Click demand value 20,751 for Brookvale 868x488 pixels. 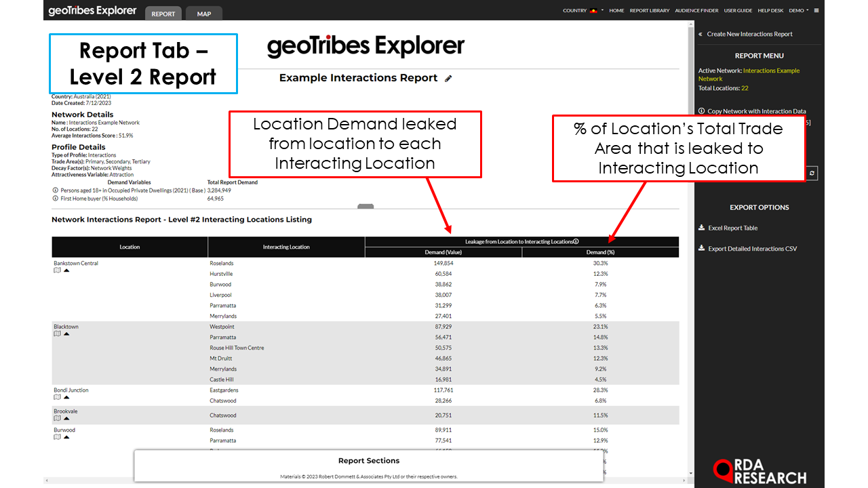(x=443, y=415)
